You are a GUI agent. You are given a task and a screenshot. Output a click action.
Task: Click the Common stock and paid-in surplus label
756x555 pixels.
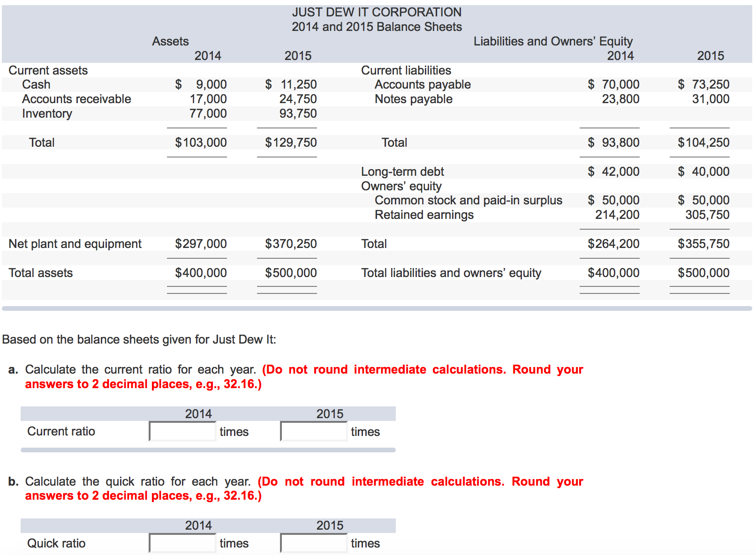pos(469,200)
